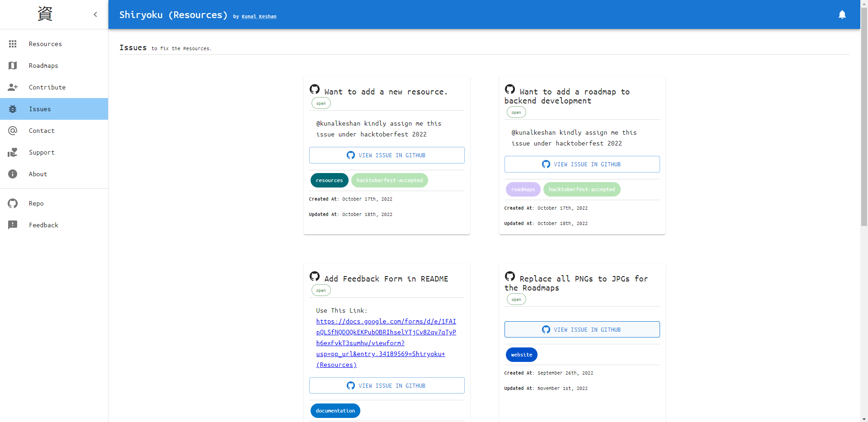Viewport: 868px width, 422px height.
Task: Open the Contact page
Action: [x=54, y=131]
